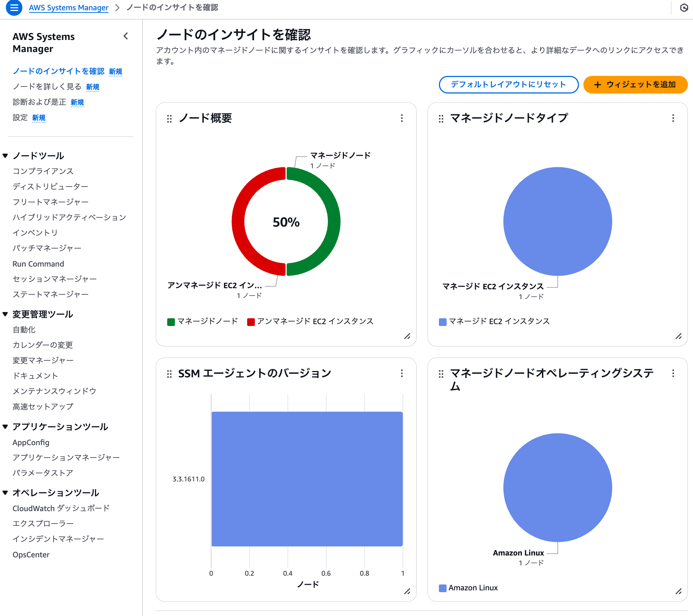Collapse the アプリケーションツール section
The image size is (693, 616).
coord(5,427)
